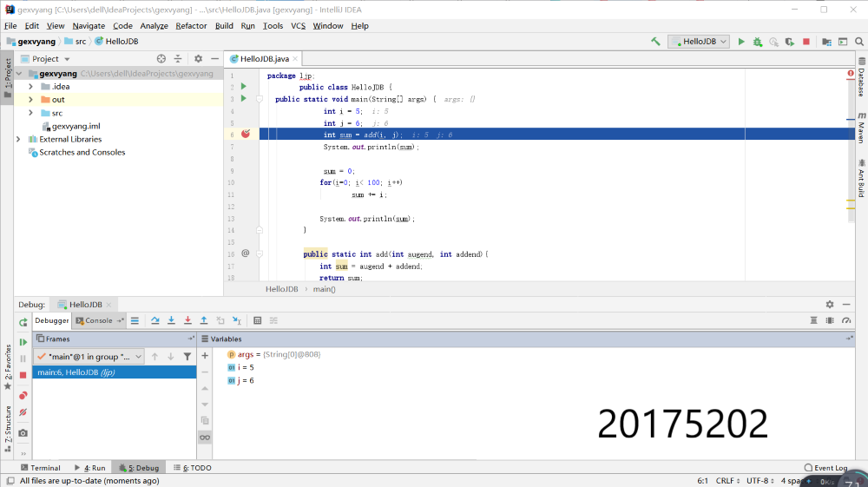Select the HelloJDB.java editor tab
This screenshot has height=487, width=868.
coord(264,59)
